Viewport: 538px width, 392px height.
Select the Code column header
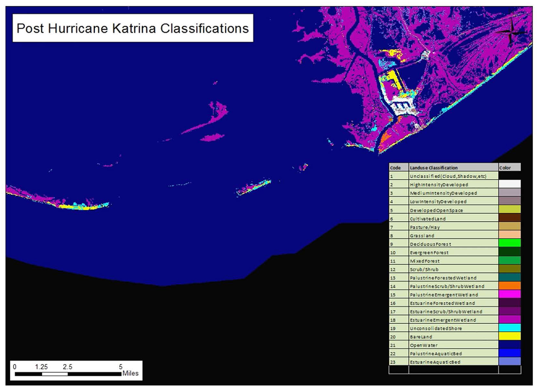395,167
